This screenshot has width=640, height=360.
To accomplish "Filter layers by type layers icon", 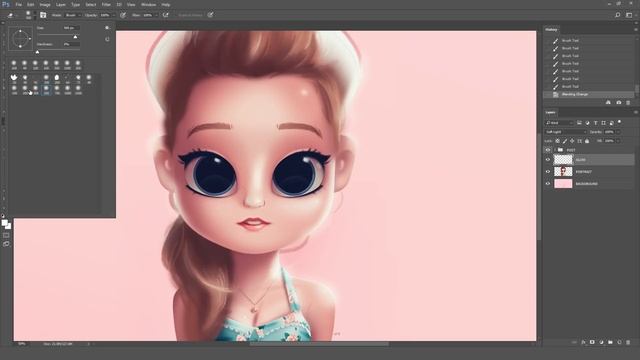I will click(596, 122).
